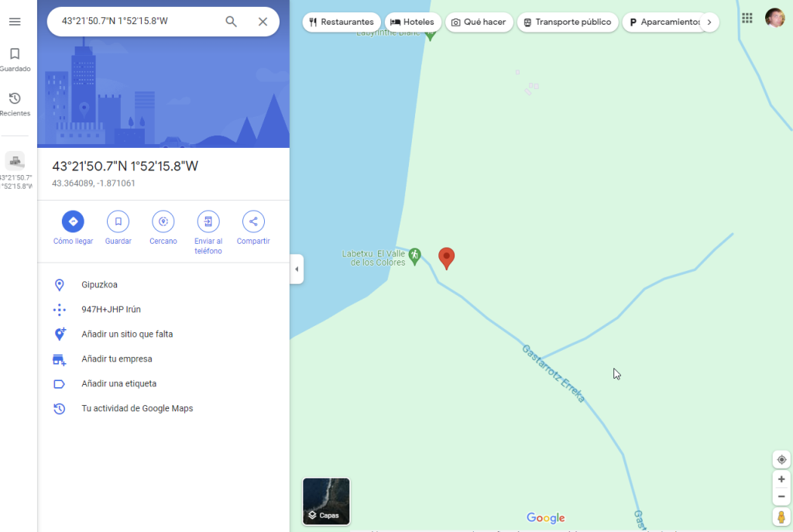The image size is (793, 532).
Task: Click Añadir un sitio que falta
Action: tap(127, 335)
